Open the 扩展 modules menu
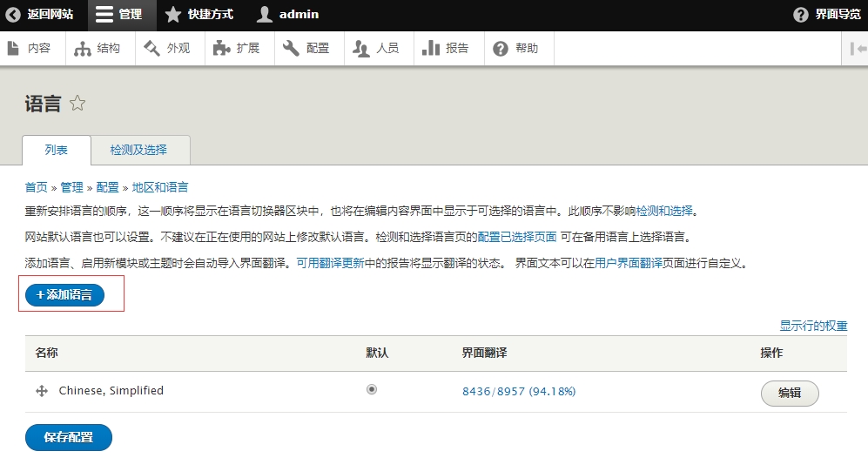The height and width of the screenshot is (458, 868). coord(237,49)
